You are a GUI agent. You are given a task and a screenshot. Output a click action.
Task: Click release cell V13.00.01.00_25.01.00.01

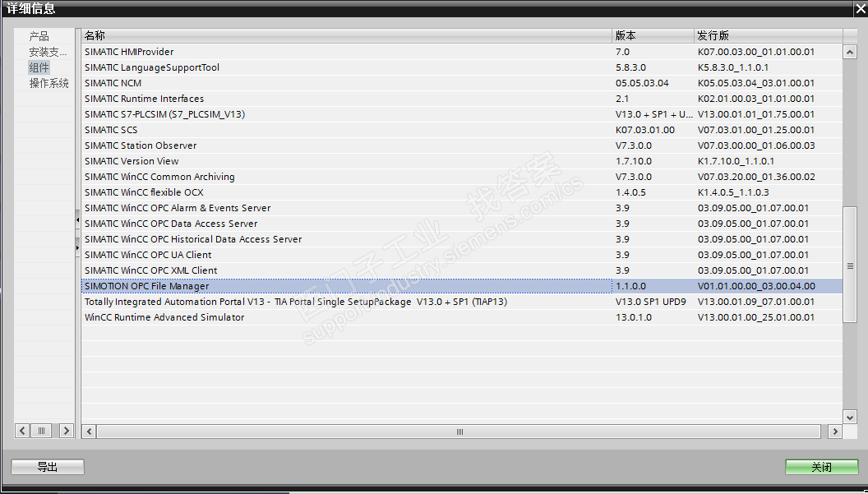click(x=756, y=316)
